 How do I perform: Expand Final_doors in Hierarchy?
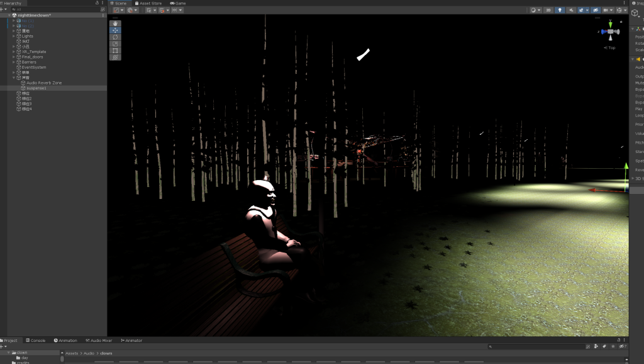(x=14, y=57)
